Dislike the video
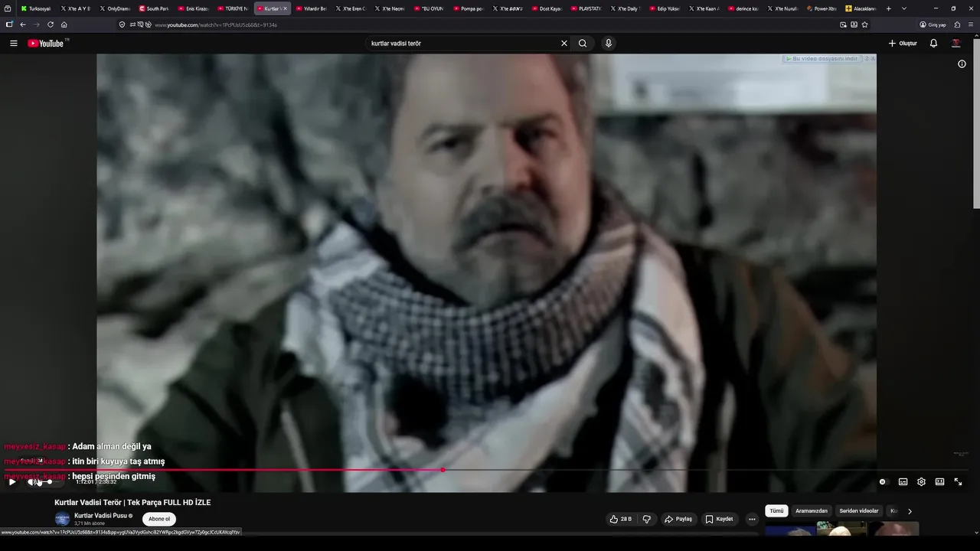980x551 pixels. coord(647,519)
